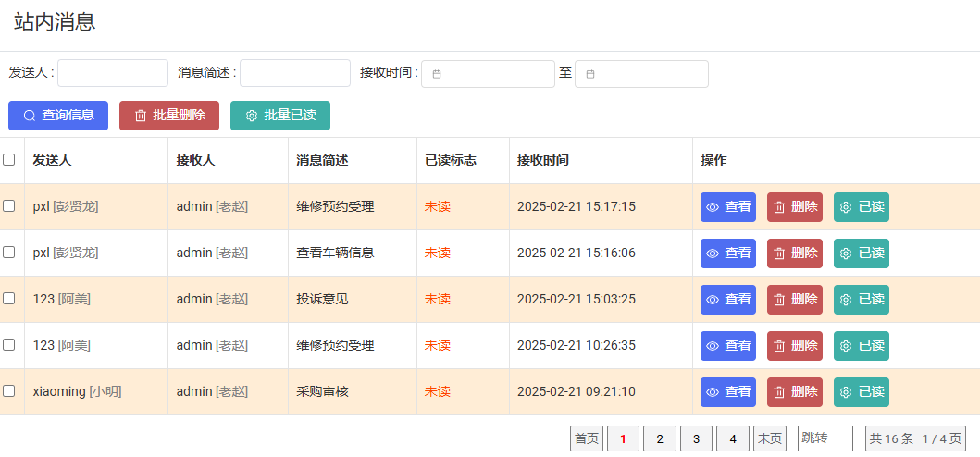Select the checkbox of xiaoming's 采购审核 row
Image resolution: width=980 pixels, height=457 pixels.
pos(9,391)
